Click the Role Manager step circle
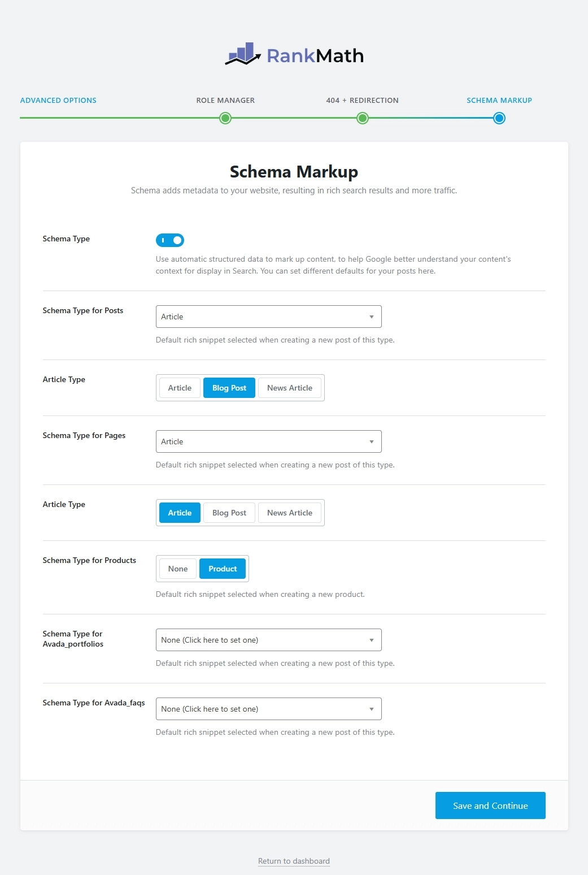 225,118
